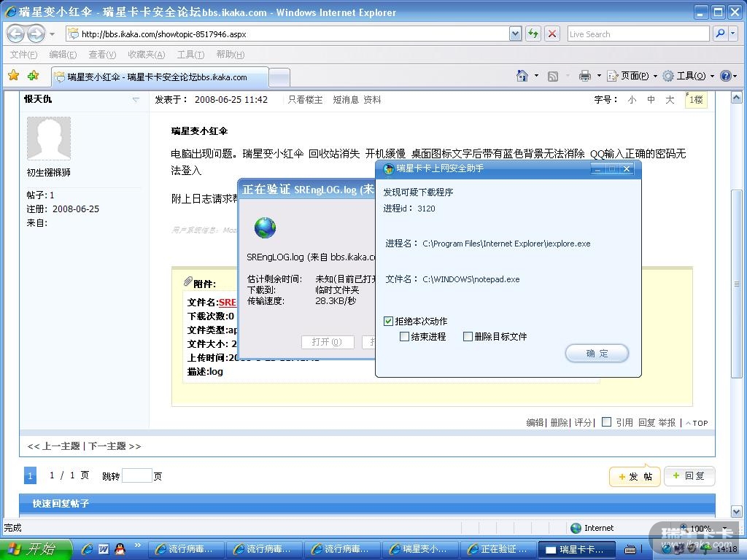Click the page scrollbar down arrow
Image resolution: width=747 pixels, height=560 pixels.
click(x=737, y=512)
